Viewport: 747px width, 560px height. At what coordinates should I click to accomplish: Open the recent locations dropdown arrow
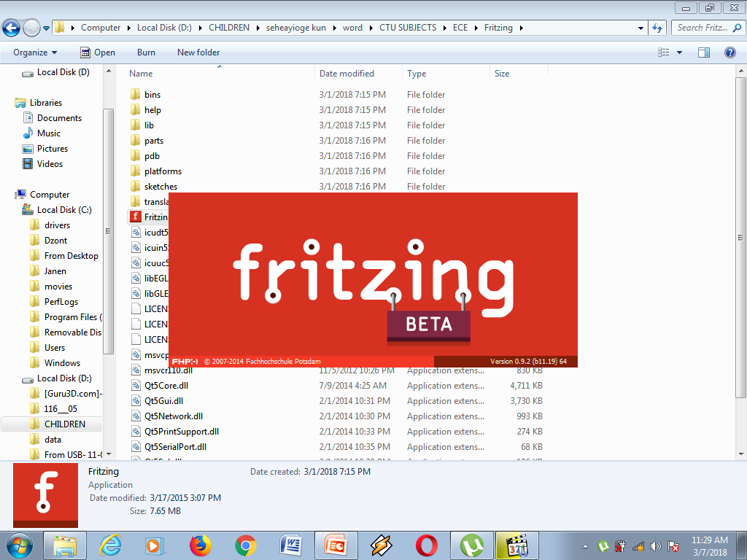46,28
